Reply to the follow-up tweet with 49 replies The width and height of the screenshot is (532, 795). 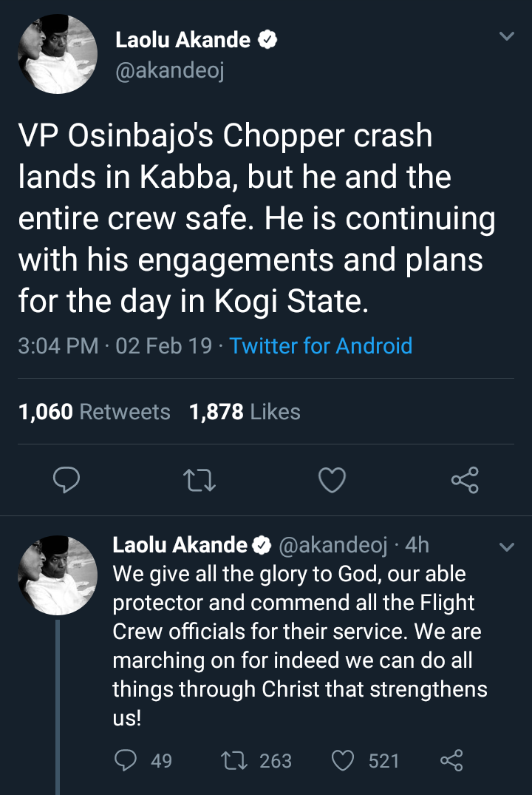tap(126, 760)
